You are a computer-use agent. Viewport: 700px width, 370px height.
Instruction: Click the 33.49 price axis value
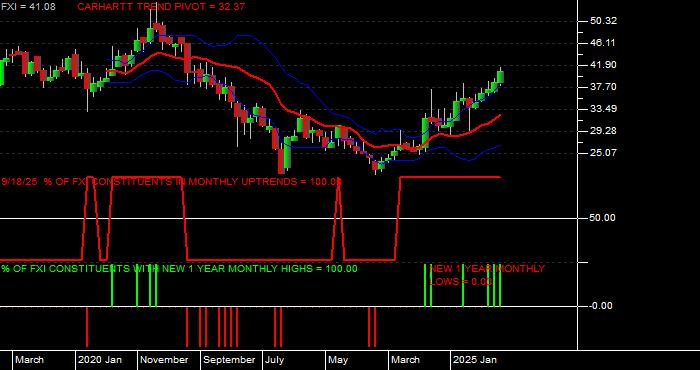pyautogui.click(x=604, y=109)
